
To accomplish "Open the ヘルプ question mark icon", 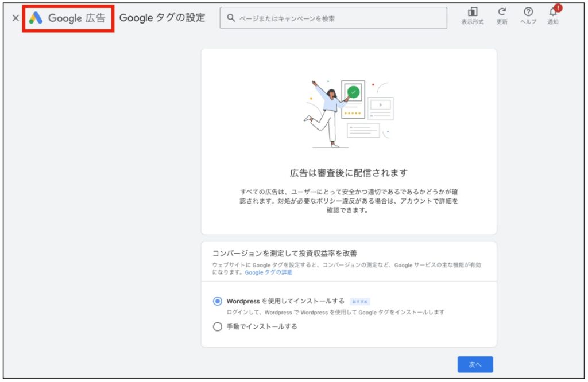I will pyautogui.click(x=528, y=13).
